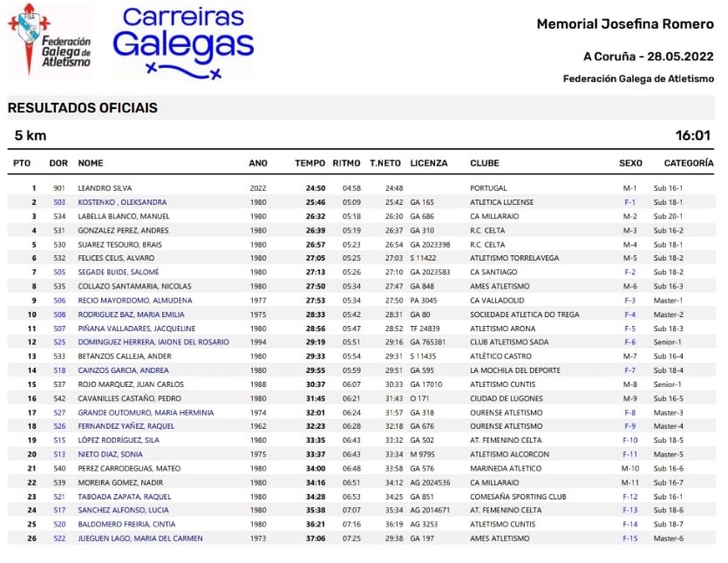Click the Carreiras Galegas logo
The height and width of the screenshot is (563, 728).
[x=183, y=41]
